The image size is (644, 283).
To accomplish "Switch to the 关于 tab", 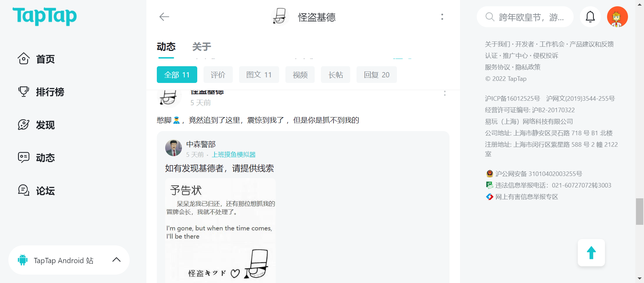I will click(x=201, y=47).
